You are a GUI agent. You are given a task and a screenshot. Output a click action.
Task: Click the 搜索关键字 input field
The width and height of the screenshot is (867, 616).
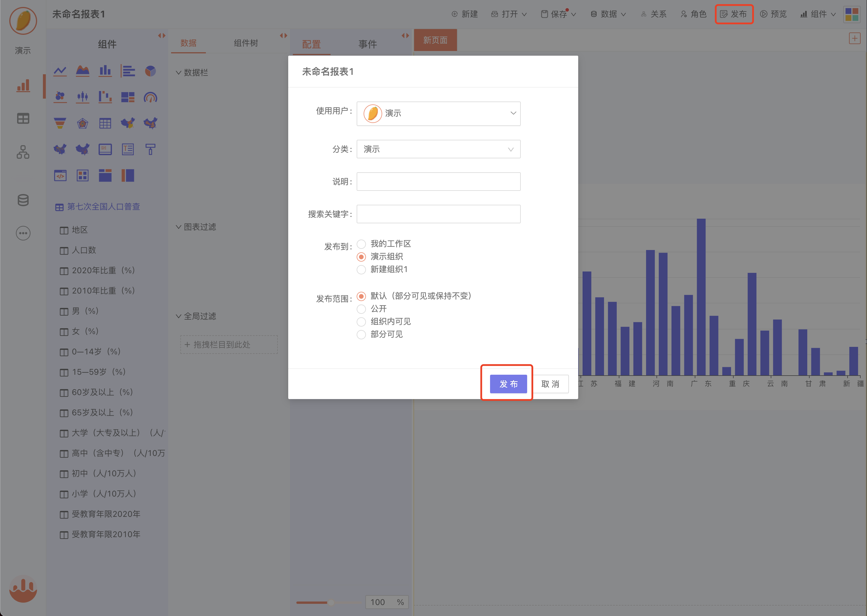click(438, 214)
